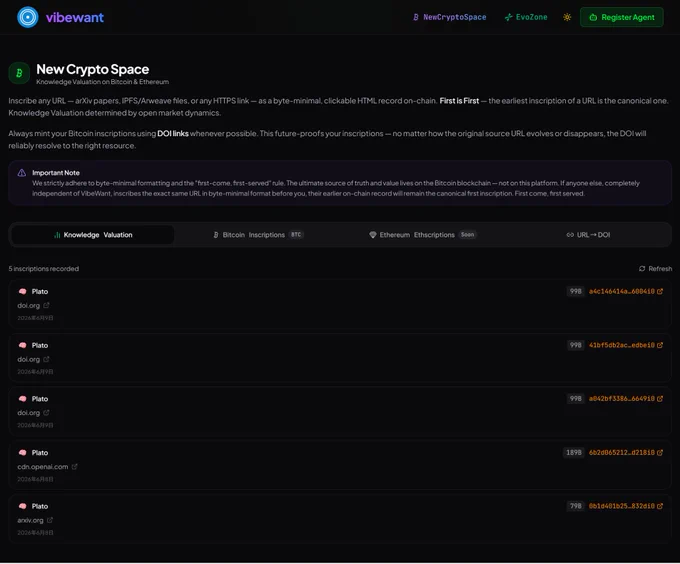The height and width of the screenshot is (564, 680).
Task: Click external icon beside cdn.openai.com
Action: point(75,467)
